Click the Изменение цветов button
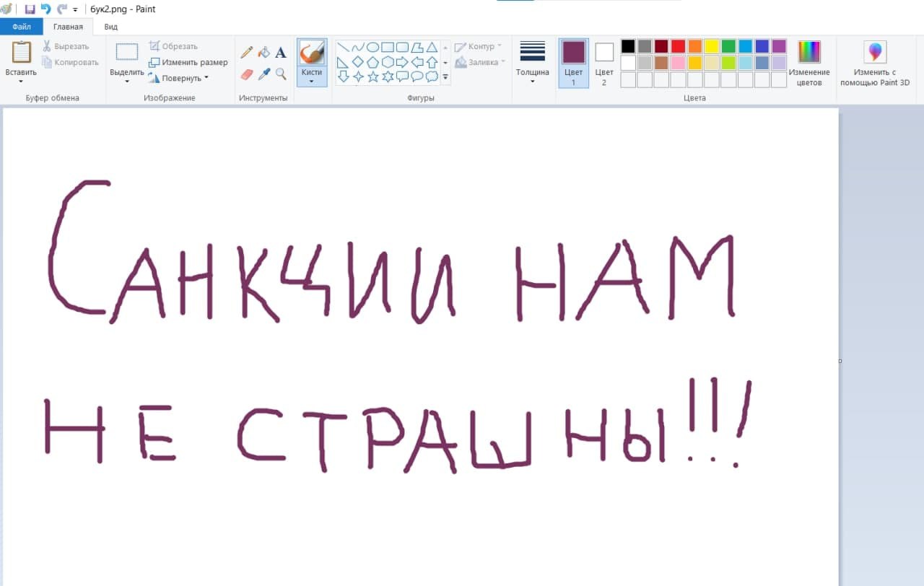Image resolution: width=924 pixels, height=586 pixels. 808,63
